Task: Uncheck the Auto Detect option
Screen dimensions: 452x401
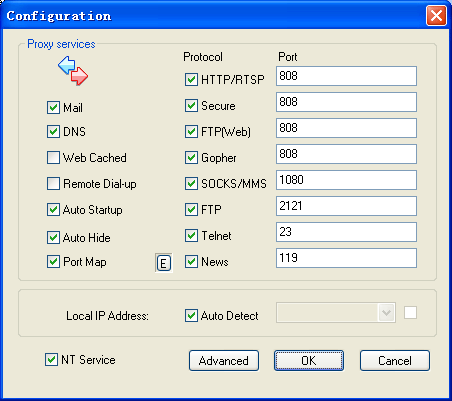Action: pyautogui.click(x=191, y=315)
